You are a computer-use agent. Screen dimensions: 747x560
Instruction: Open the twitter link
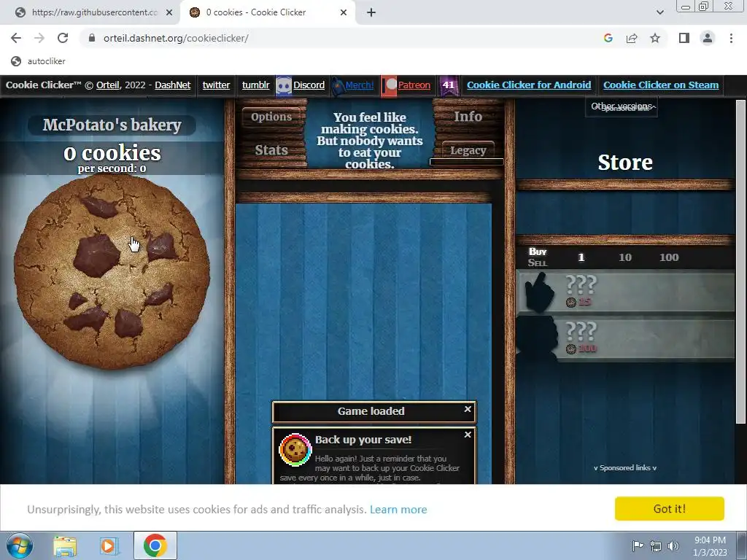[x=216, y=85]
